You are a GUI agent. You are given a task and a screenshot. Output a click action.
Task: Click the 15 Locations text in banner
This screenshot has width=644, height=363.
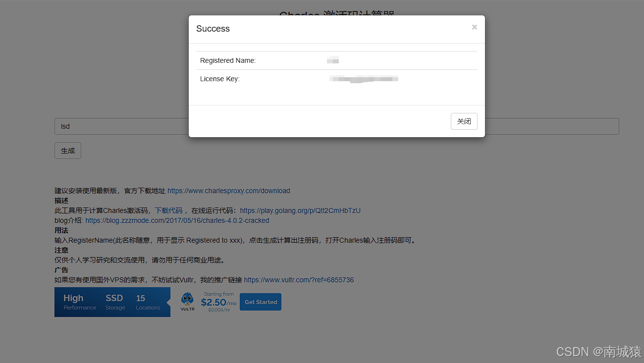pyautogui.click(x=148, y=302)
